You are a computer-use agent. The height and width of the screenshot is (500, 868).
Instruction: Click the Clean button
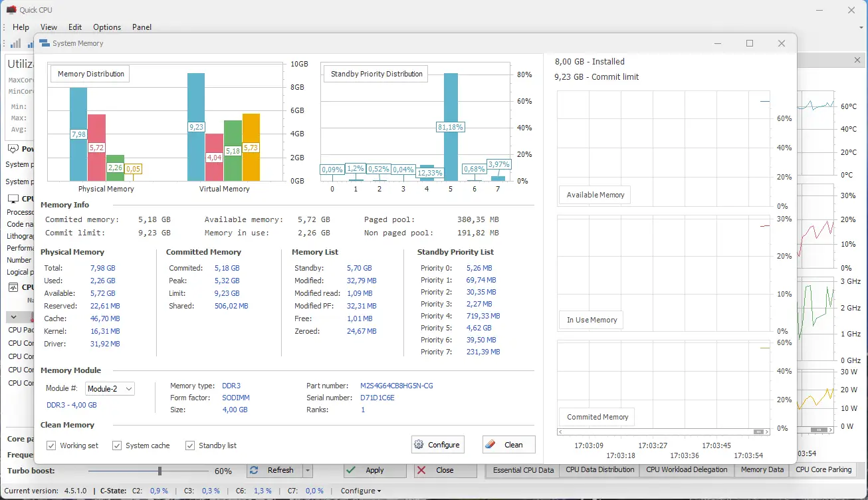[x=508, y=445]
